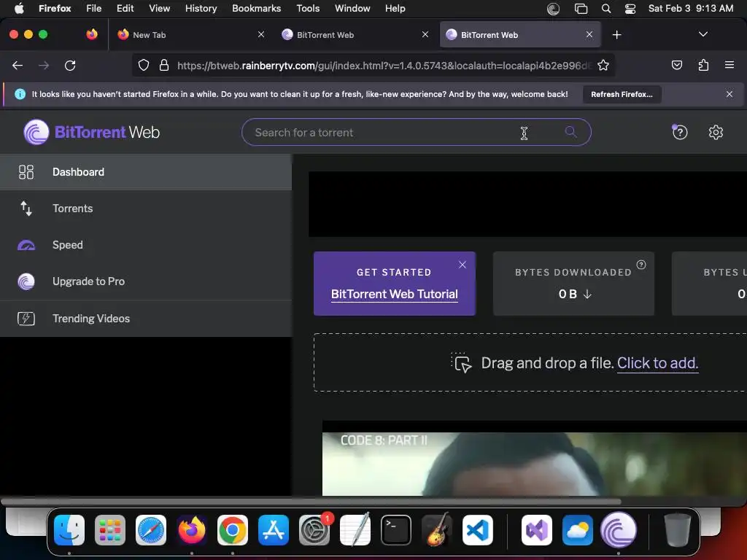Launch Safari from the Dock
This screenshot has height=560, width=747.
coord(151,530)
